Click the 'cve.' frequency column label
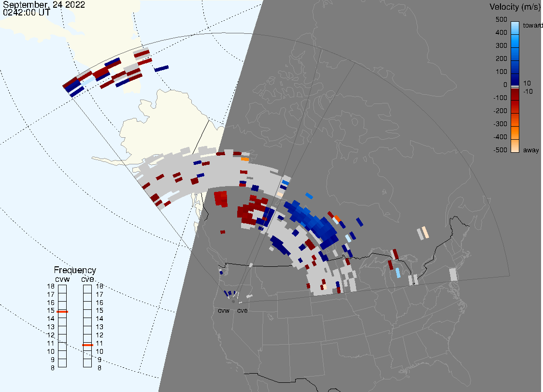543x392 pixels. tap(88, 279)
